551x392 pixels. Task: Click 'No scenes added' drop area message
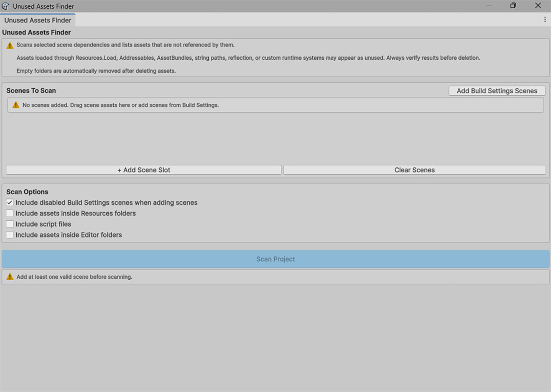[275, 105]
